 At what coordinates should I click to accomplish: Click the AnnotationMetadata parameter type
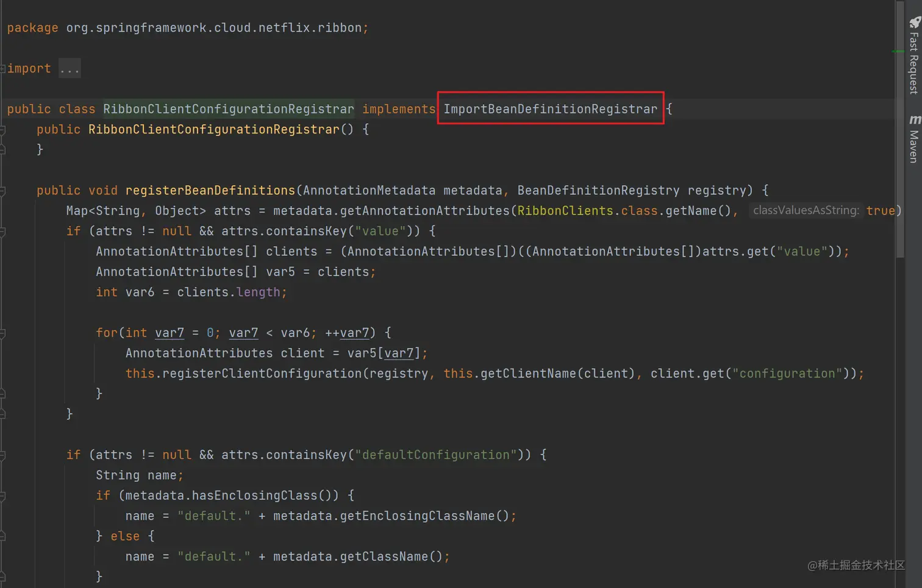coord(370,190)
